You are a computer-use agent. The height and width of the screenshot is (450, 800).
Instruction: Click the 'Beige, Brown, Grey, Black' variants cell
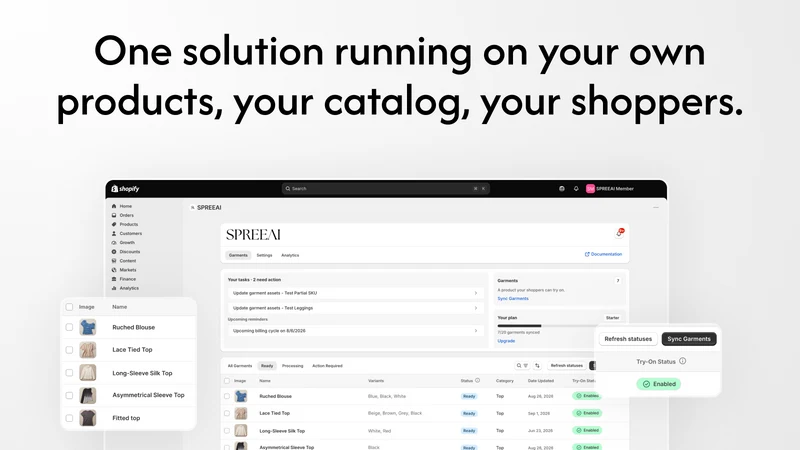(395, 413)
